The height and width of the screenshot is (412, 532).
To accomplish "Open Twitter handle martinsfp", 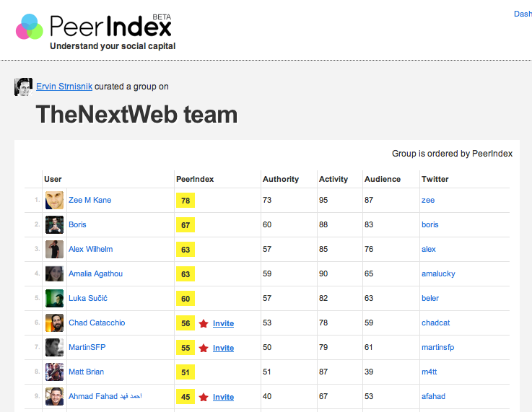I will coord(437,347).
